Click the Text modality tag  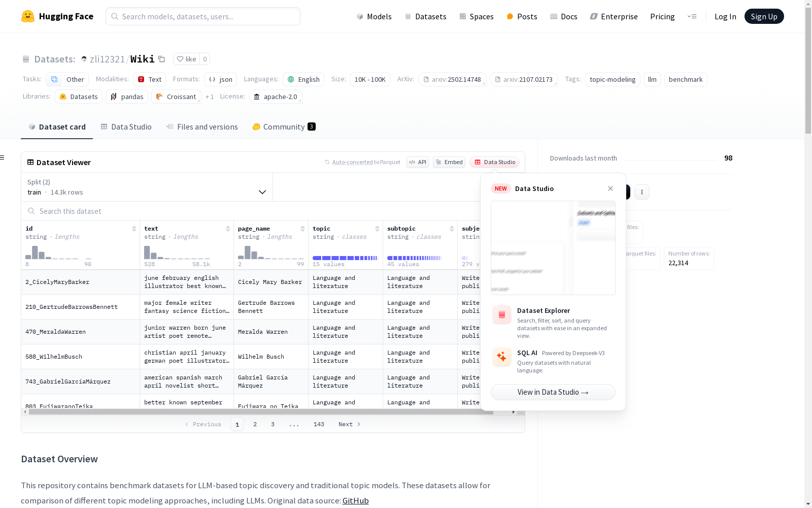[150, 79]
